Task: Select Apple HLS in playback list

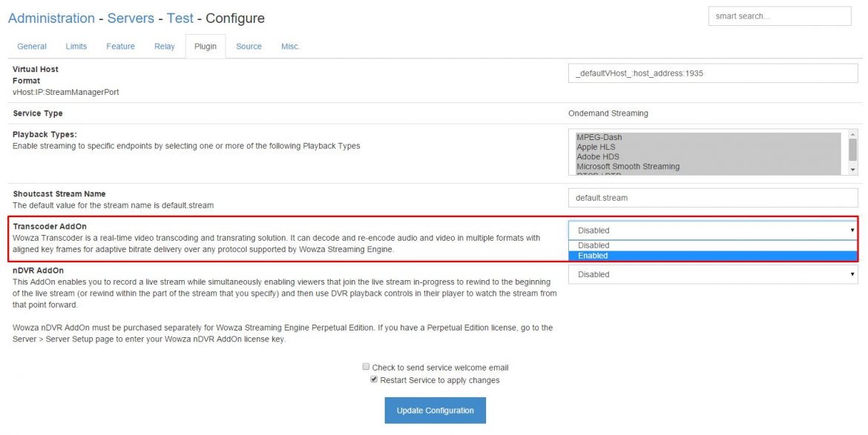Action: [x=596, y=147]
